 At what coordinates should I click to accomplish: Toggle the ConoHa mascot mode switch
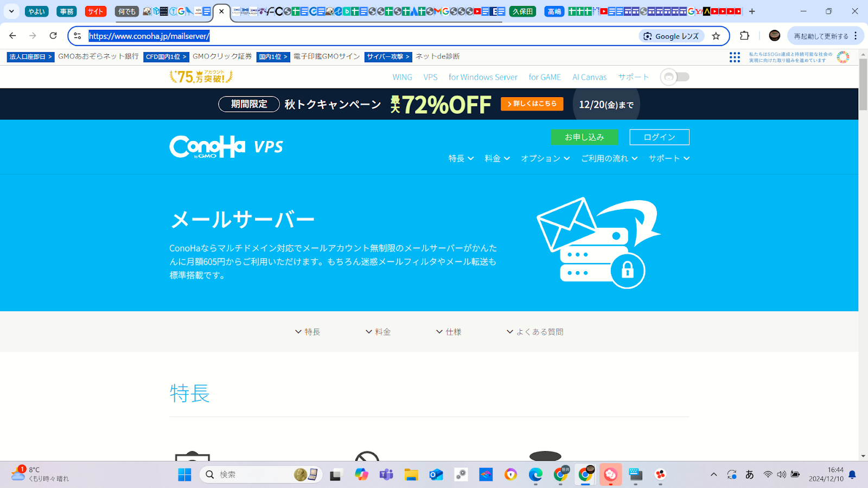(x=675, y=77)
